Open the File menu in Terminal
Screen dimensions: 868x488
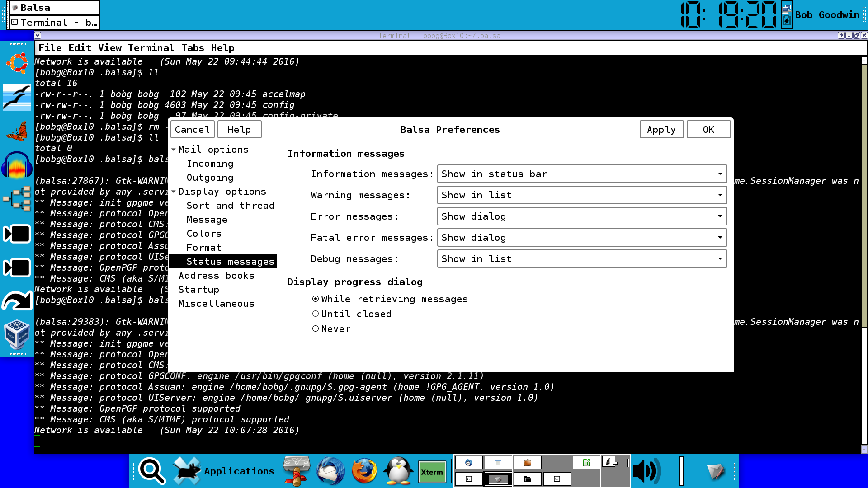50,48
